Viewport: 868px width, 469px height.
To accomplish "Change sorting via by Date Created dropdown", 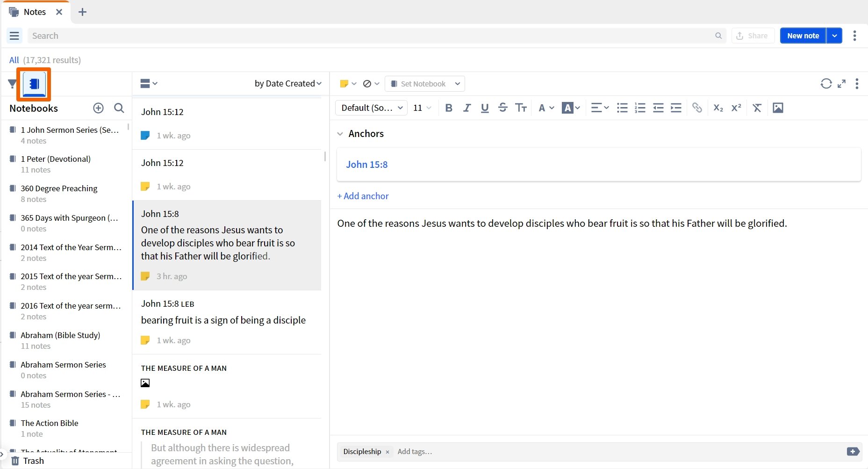I will click(x=288, y=83).
